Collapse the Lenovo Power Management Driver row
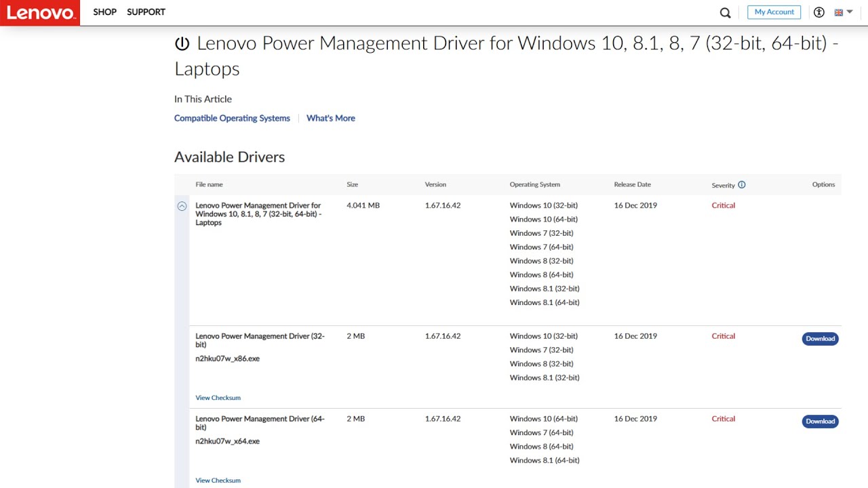Viewport: 868px width, 488px height. [x=182, y=206]
